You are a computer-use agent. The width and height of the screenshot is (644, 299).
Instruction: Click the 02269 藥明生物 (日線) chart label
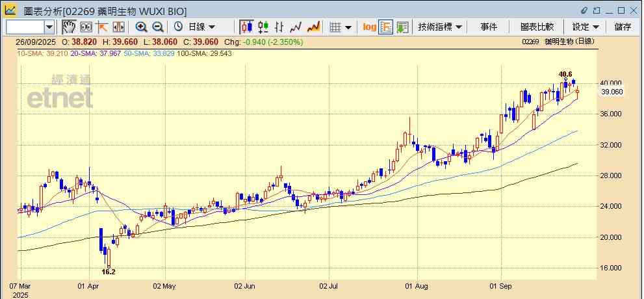click(558, 42)
